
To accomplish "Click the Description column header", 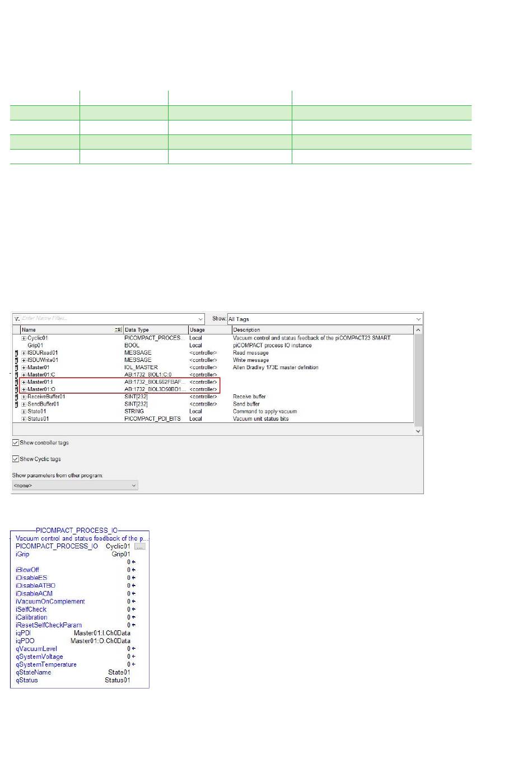I will (x=323, y=330).
